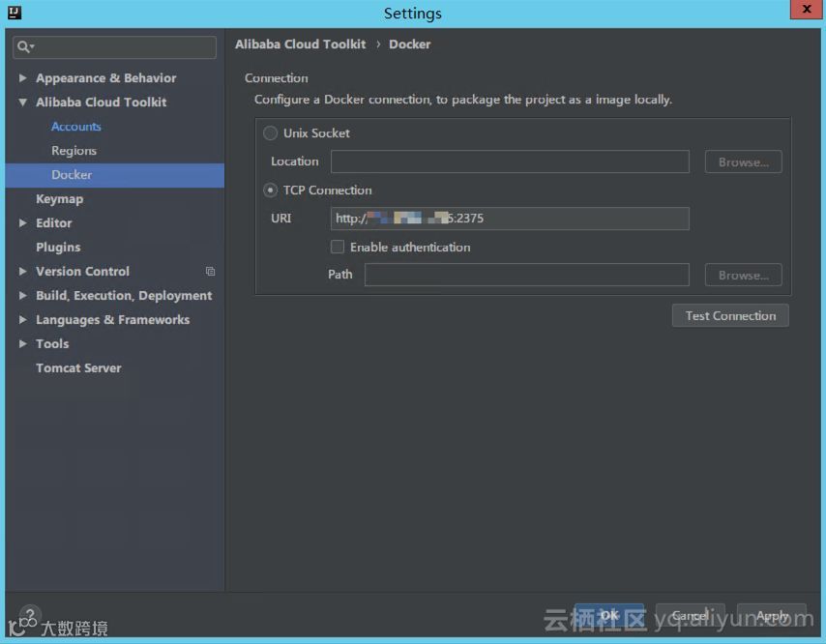Click the Connection section heading

[277, 78]
